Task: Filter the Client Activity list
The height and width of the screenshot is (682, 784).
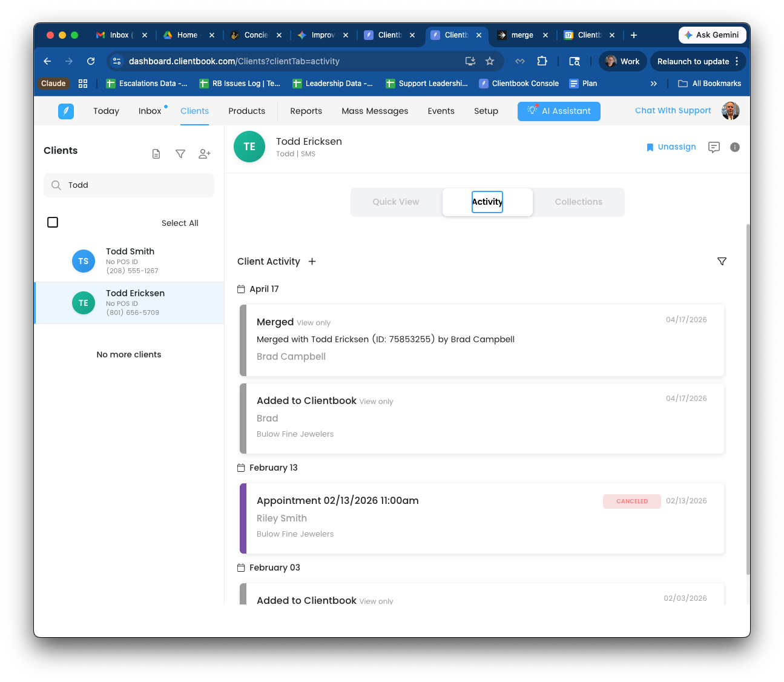Action: click(722, 261)
